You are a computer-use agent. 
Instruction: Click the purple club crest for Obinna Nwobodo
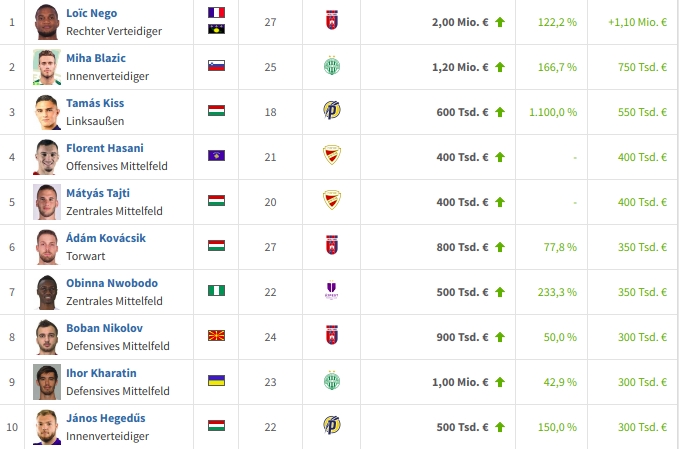point(332,291)
